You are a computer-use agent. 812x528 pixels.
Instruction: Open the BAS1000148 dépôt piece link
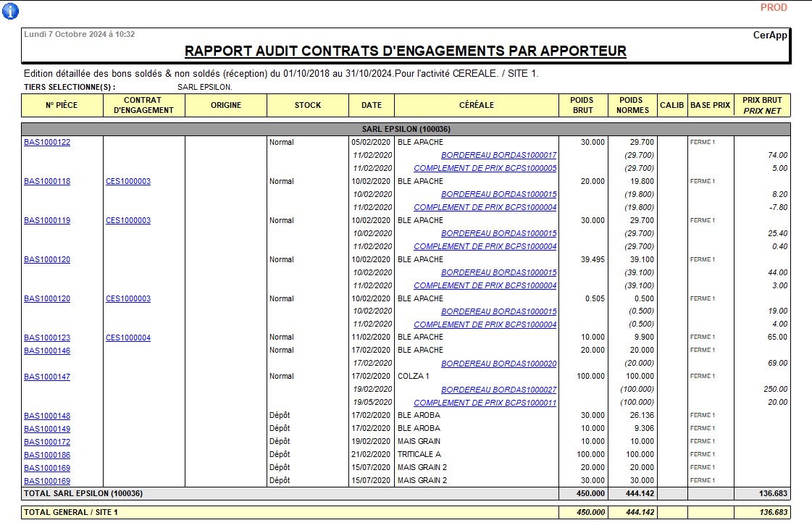coord(47,416)
